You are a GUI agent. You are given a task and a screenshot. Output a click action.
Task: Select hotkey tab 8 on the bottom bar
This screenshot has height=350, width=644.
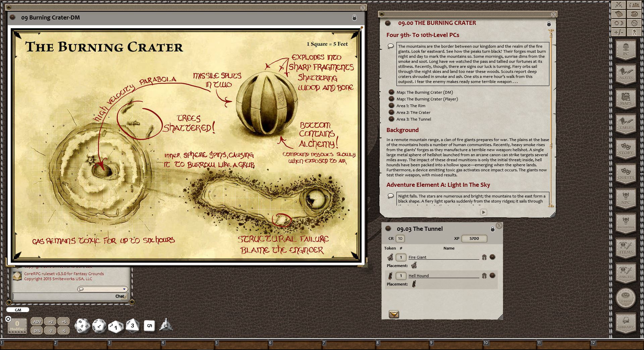click(378, 343)
